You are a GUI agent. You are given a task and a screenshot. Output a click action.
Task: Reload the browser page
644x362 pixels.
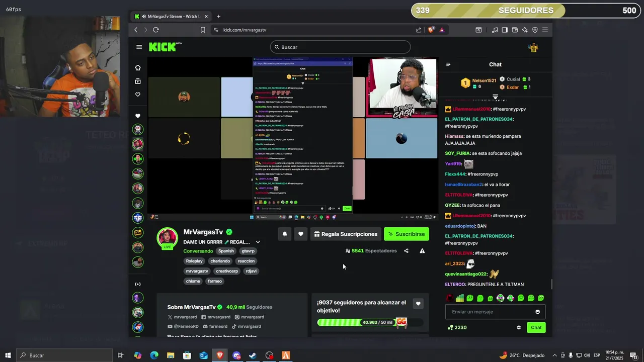tap(156, 30)
